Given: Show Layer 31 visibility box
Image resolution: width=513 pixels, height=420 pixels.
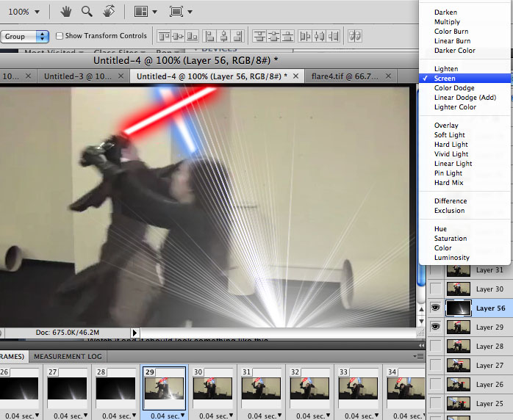Looking at the screenshot, I should [435, 270].
